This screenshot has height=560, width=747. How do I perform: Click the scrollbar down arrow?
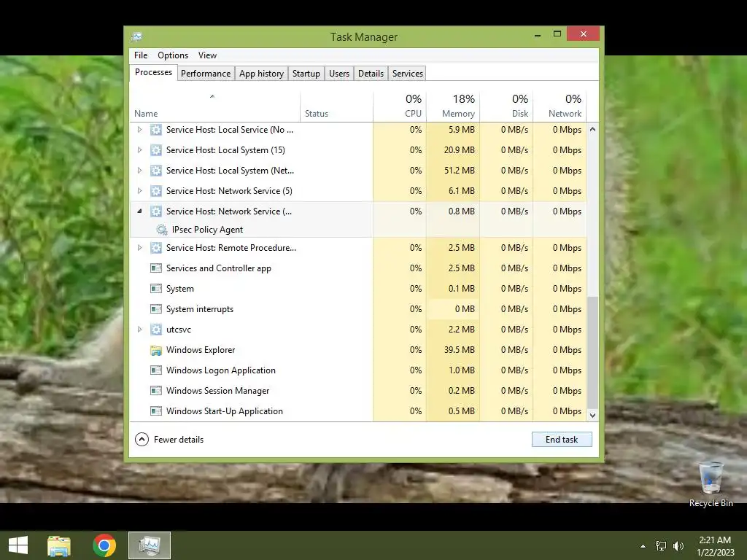tap(592, 415)
